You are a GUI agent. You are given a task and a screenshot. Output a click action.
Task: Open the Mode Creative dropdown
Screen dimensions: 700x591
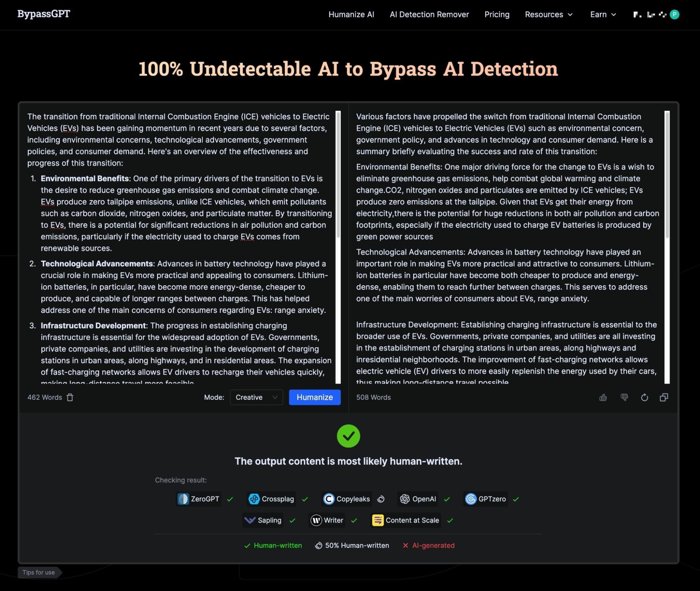256,397
